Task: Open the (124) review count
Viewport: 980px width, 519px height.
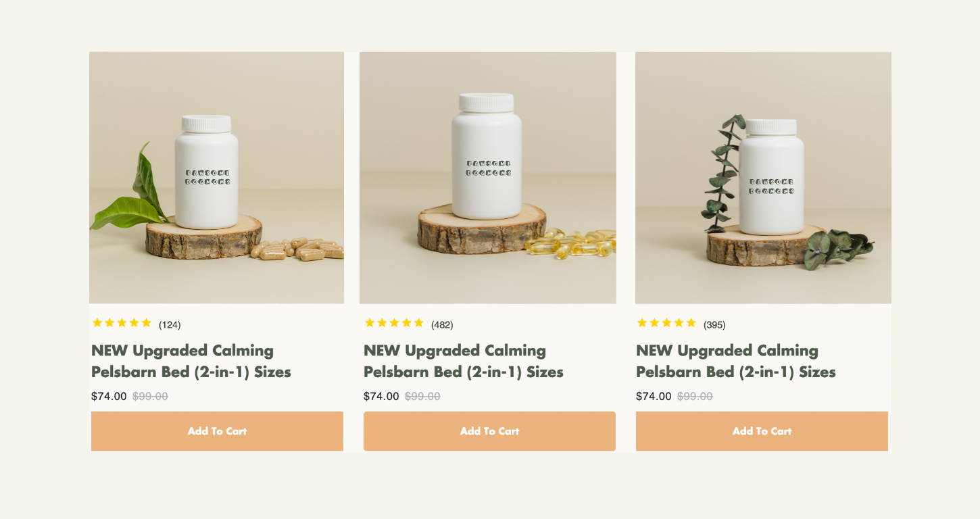Action: pos(170,324)
